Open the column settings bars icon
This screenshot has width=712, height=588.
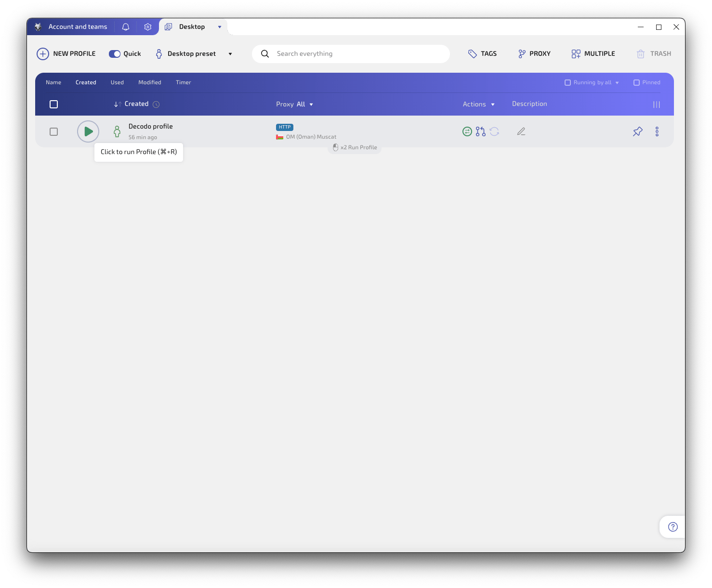(657, 105)
